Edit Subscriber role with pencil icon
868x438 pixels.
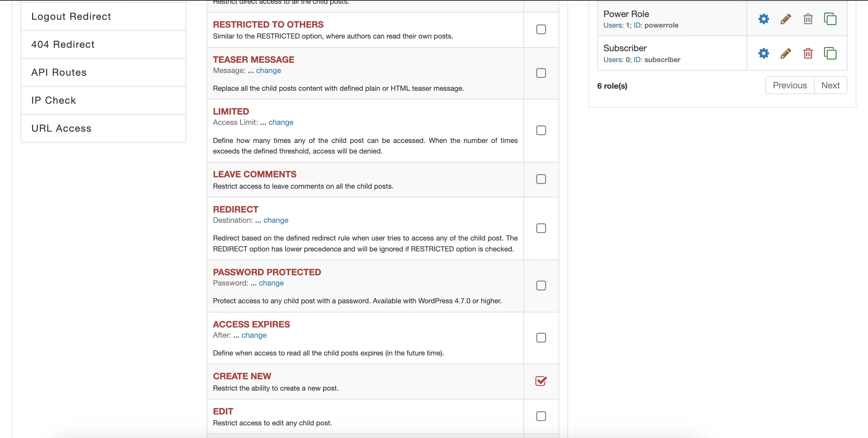click(786, 53)
